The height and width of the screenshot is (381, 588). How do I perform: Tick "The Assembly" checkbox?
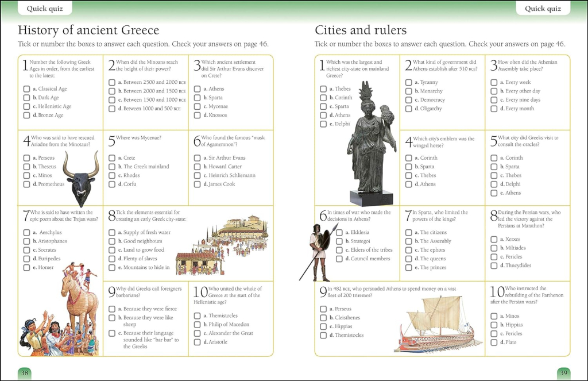point(409,241)
